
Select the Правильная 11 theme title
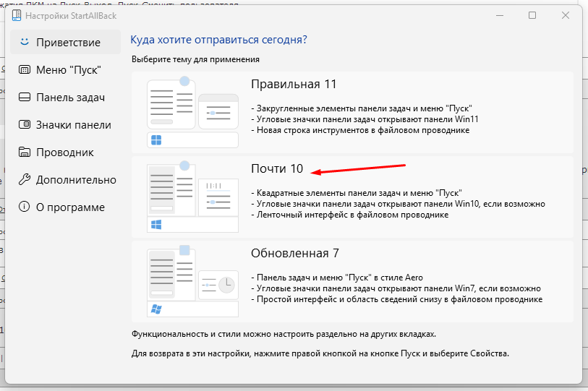click(294, 84)
